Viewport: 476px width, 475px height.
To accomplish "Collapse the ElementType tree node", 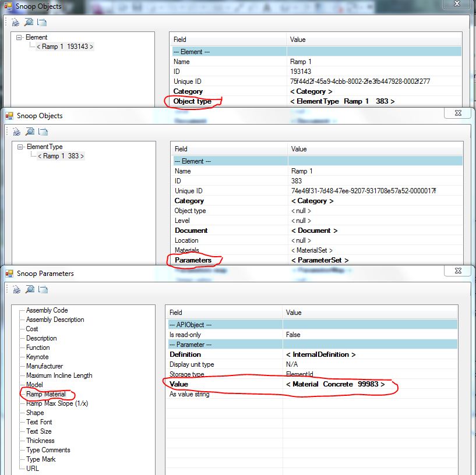I will pyautogui.click(x=20, y=147).
